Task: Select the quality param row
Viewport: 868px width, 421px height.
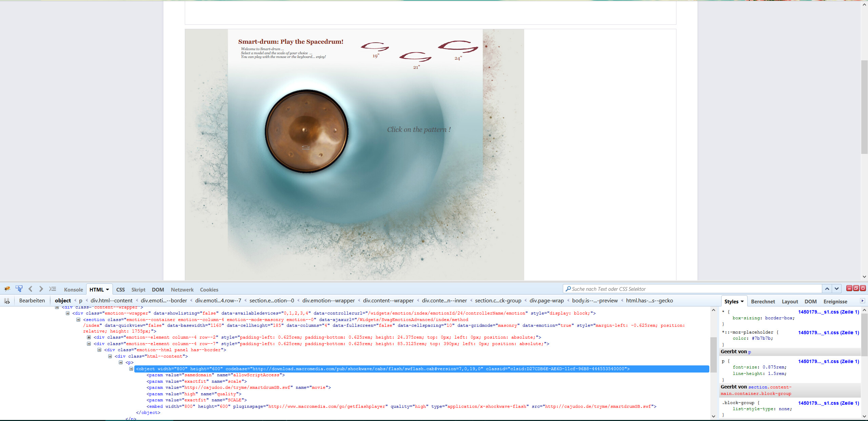Action: pos(194,394)
